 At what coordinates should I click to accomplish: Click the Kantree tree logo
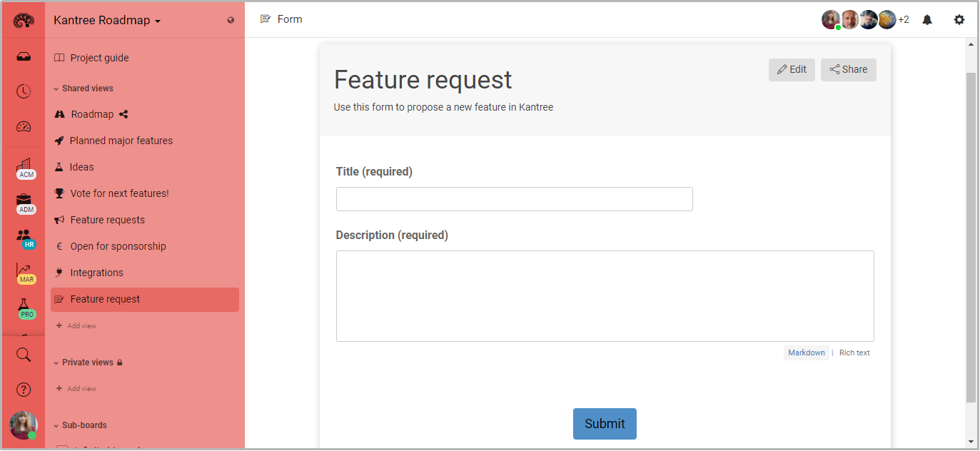(24, 20)
